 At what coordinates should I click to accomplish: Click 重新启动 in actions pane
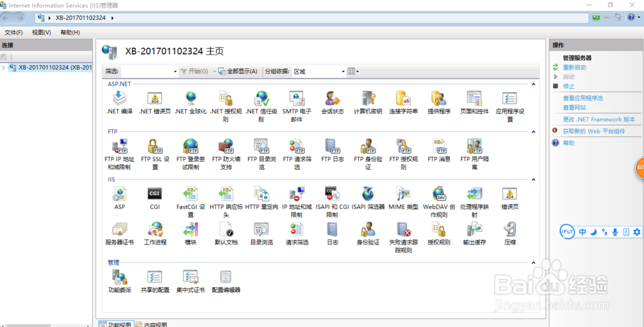(x=574, y=68)
